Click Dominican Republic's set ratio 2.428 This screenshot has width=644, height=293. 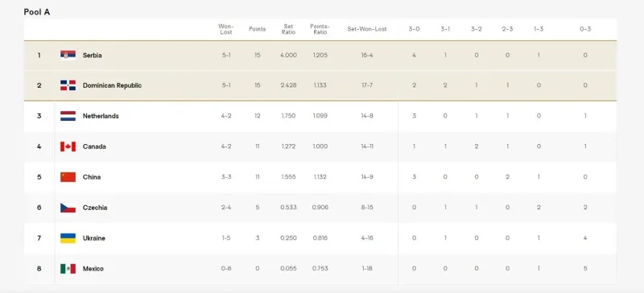pyautogui.click(x=288, y=85)
